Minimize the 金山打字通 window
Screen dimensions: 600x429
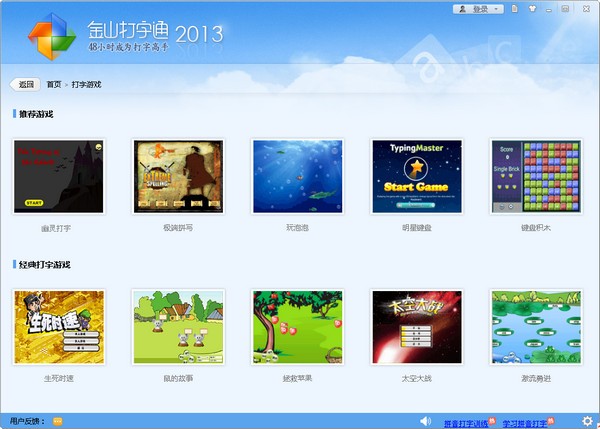(x=549, y=10)
